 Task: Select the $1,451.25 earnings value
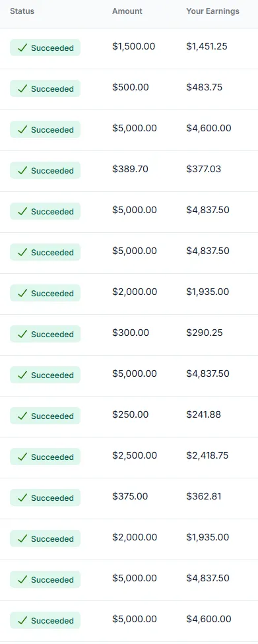click(x=207, y=46)
